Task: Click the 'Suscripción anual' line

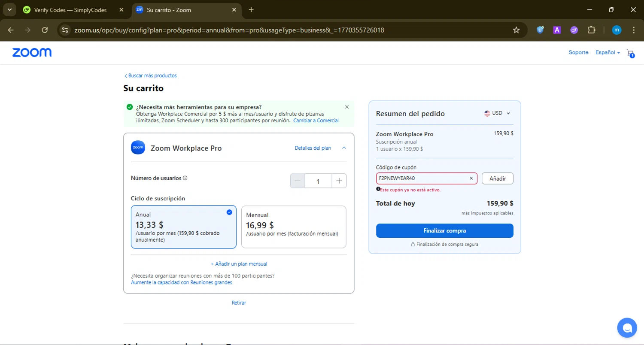Action: coord(396,142)
